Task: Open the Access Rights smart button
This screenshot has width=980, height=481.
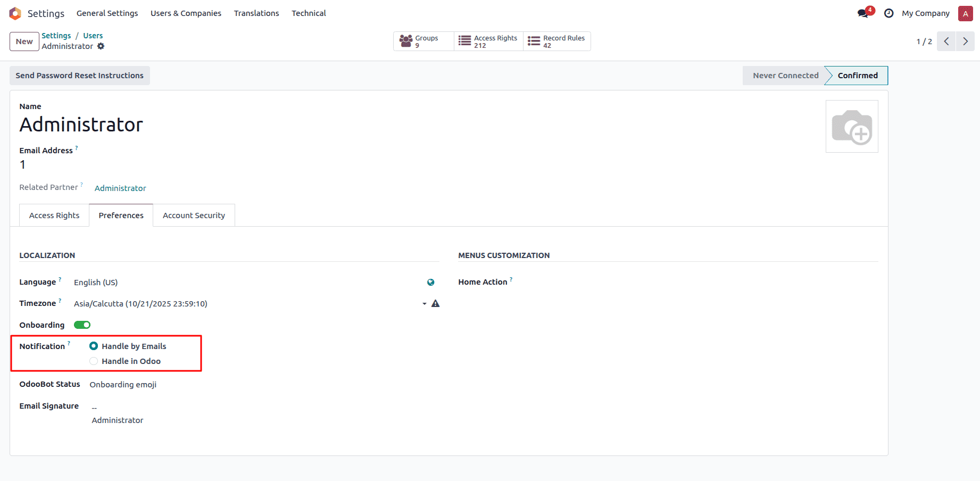Action: [488, 41]
